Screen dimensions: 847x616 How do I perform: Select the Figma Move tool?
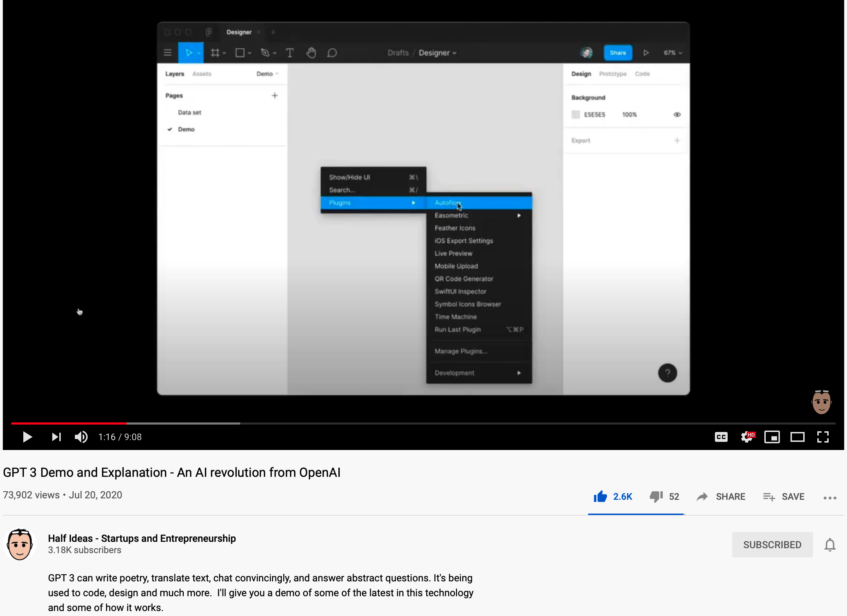(189, 53)
